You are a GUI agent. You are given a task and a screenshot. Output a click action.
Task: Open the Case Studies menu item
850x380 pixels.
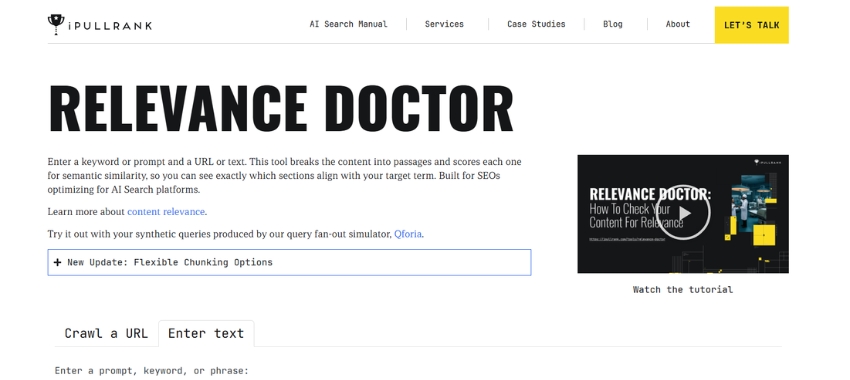tap(536, 24)
